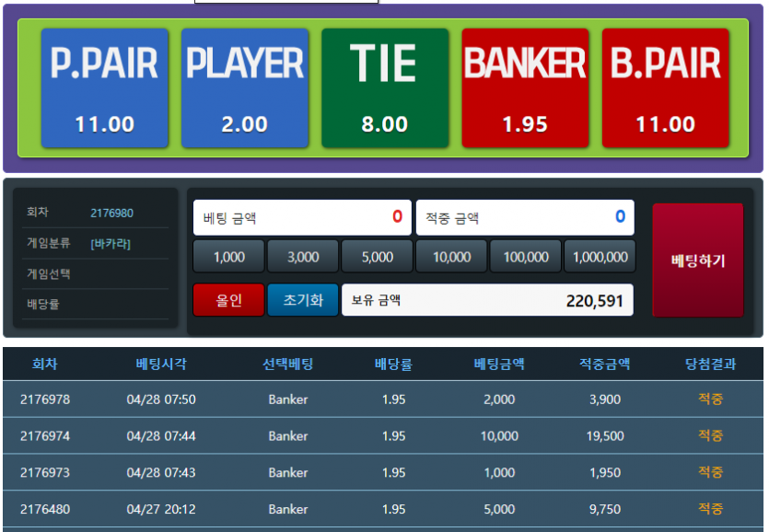Click the 당첨결과 column header
Image resolution: width=769 pixels, height=532 pixels.
(x=710, y=364)
